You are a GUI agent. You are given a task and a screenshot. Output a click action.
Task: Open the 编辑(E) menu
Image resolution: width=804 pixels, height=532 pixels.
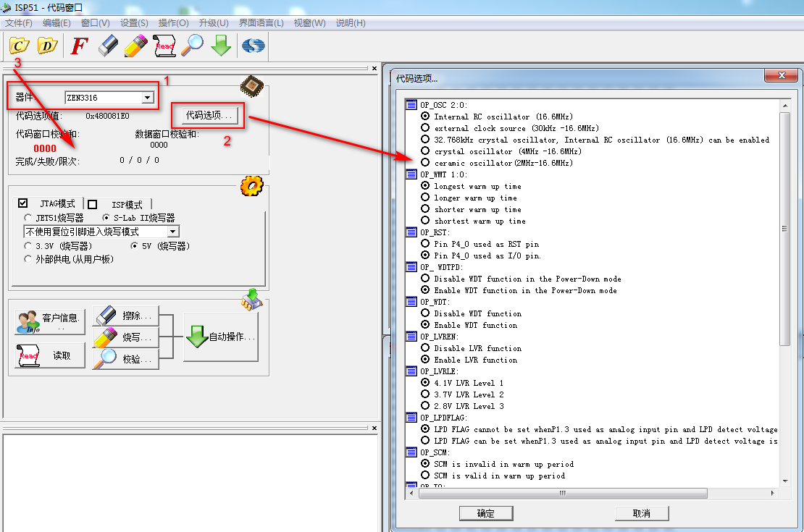tap(56, 23)
